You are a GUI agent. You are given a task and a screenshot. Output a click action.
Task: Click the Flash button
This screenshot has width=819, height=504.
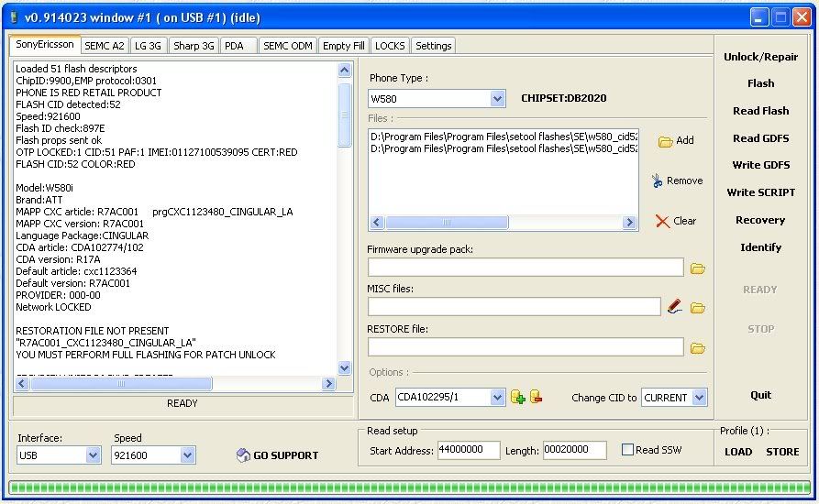760,83
